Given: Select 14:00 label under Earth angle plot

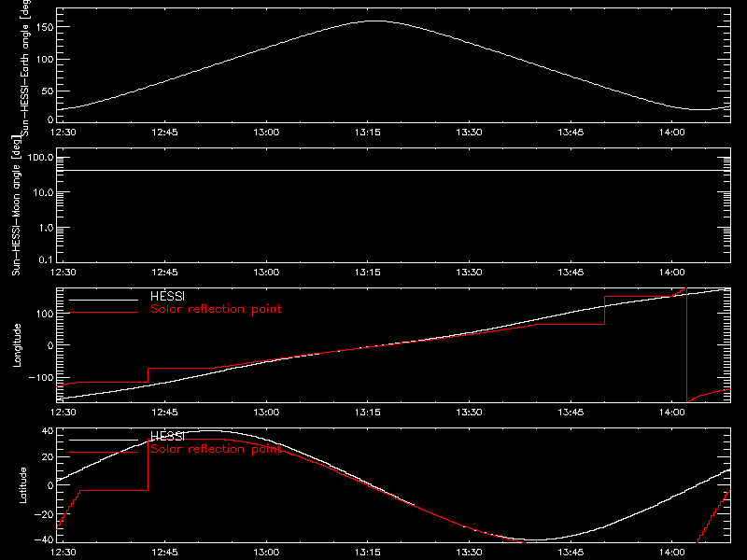Looking at the screenshot, I should click(x=672, y=133).
